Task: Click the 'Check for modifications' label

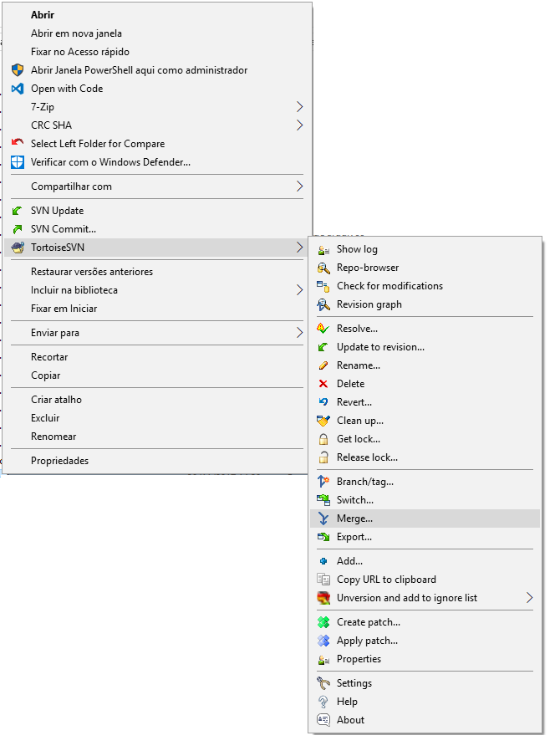Action: click(389, 286)
